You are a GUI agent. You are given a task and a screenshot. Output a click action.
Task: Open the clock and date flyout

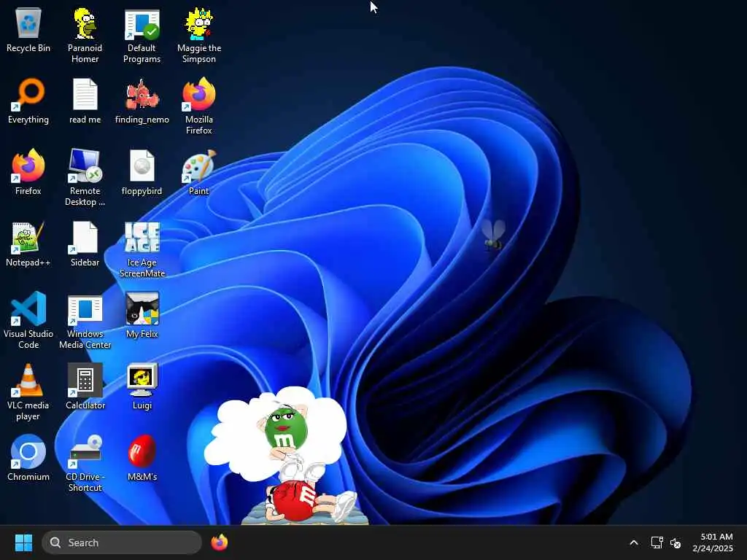[713, 542]
